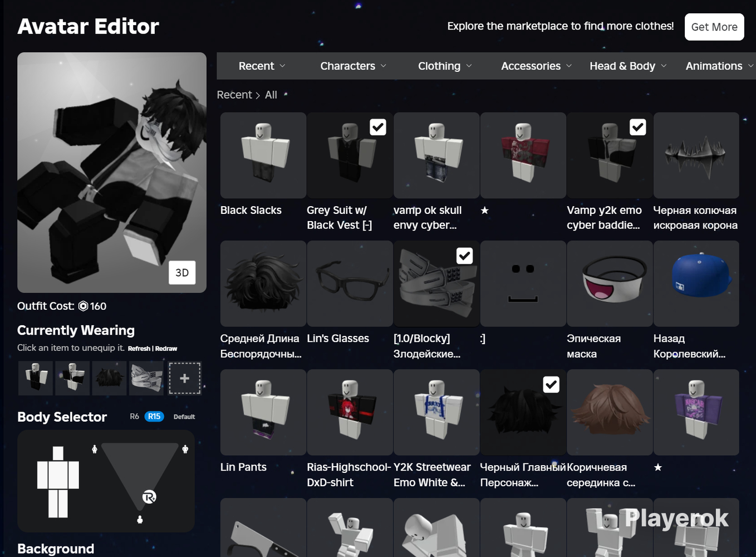
Task: Select the Lin Pants item
Action: click(x=263, y=412)
